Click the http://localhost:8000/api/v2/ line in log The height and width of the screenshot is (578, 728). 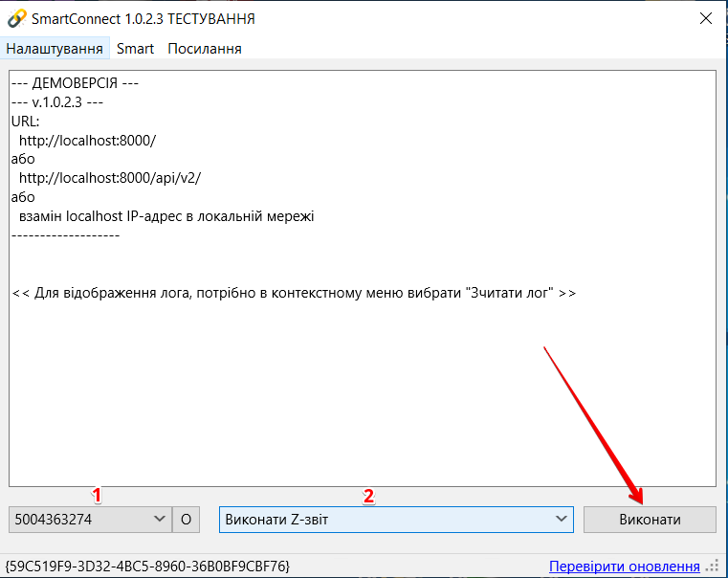tap(110, 178)
